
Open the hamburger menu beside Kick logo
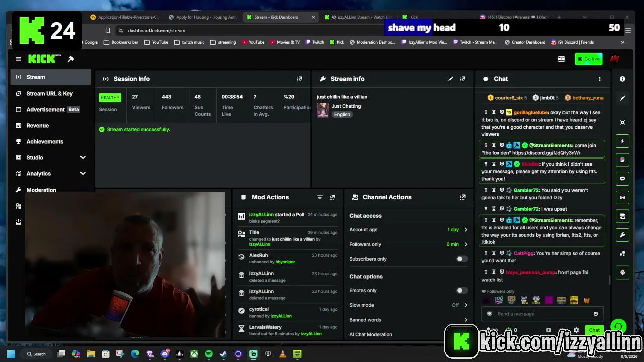click(18, 59)
